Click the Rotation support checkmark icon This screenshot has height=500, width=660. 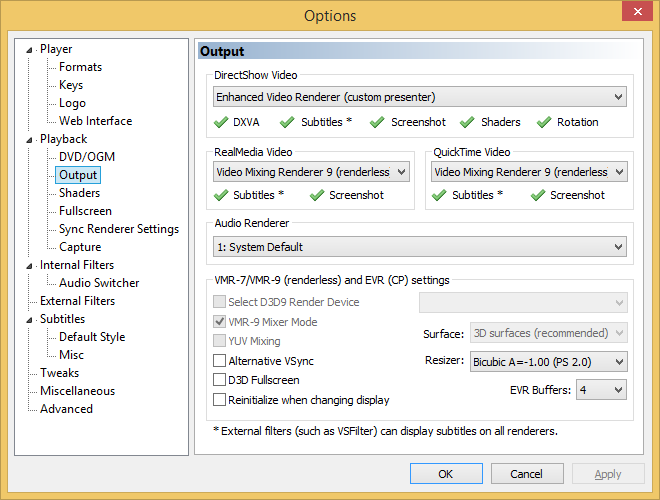click(x=544, y=122)
